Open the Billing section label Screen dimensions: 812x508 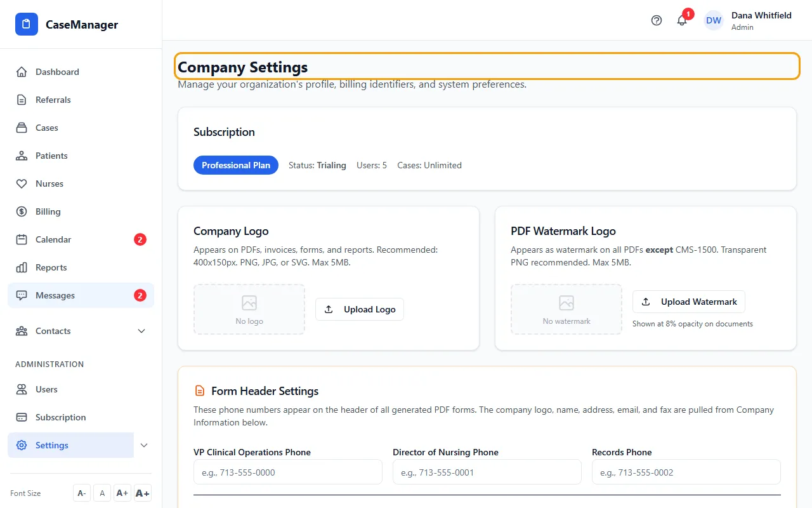click(48, 211)
